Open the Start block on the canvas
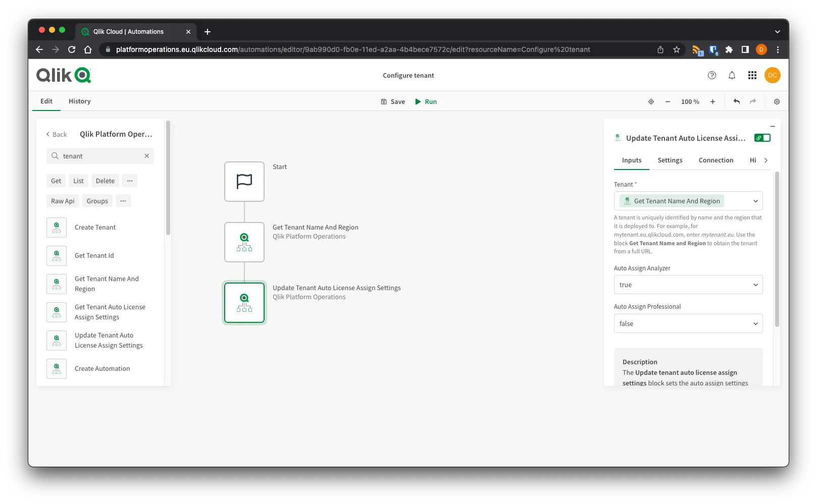Screen dimensions: 817x504 pos(244,181)
